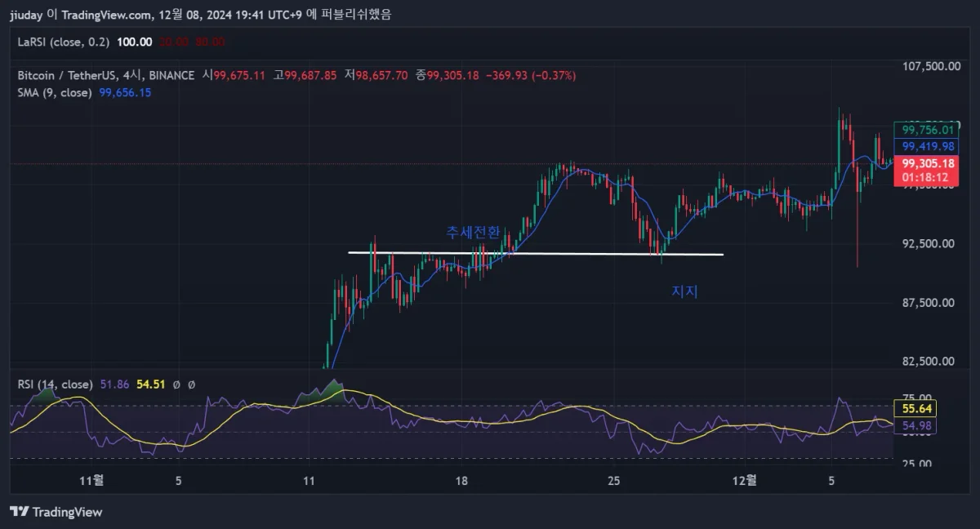The height and width of the screenshot is (529, 980).
Task: Click the 11월 label on time axis
Action: 92,481
